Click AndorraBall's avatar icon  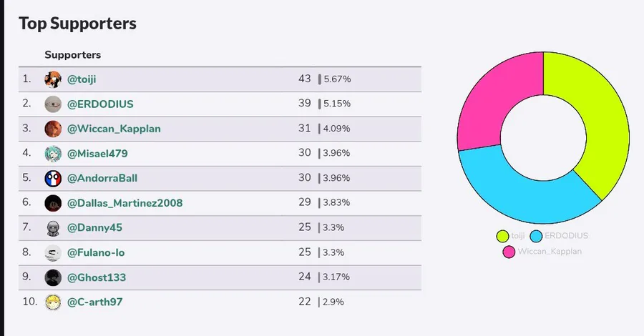[53, 178]
